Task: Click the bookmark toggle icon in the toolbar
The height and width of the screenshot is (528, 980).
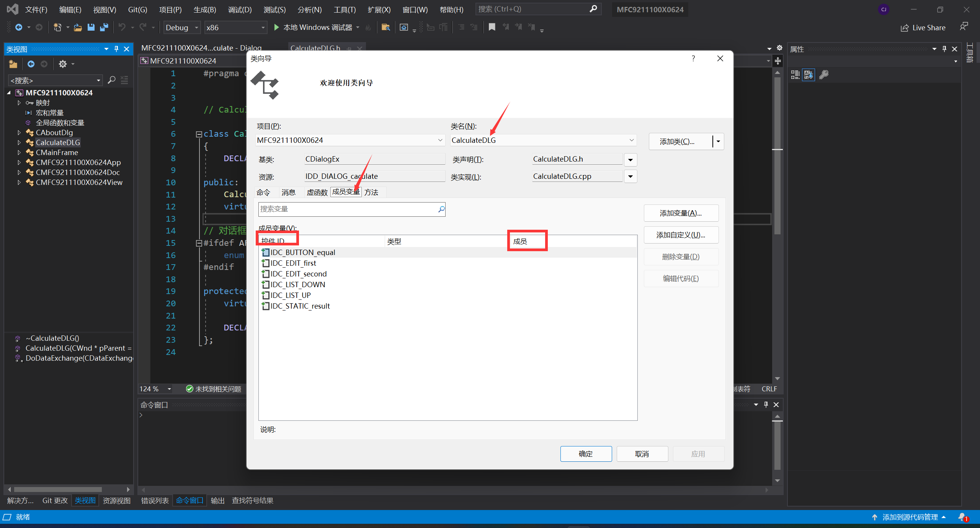Action: pos(492,27)
